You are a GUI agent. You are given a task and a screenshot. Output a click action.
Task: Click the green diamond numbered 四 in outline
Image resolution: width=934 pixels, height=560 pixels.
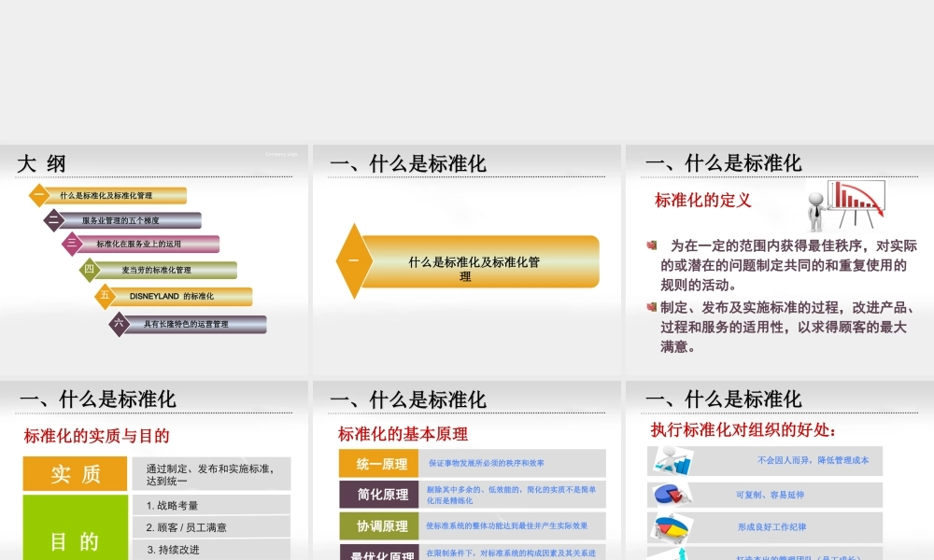[x=90, y=270]
